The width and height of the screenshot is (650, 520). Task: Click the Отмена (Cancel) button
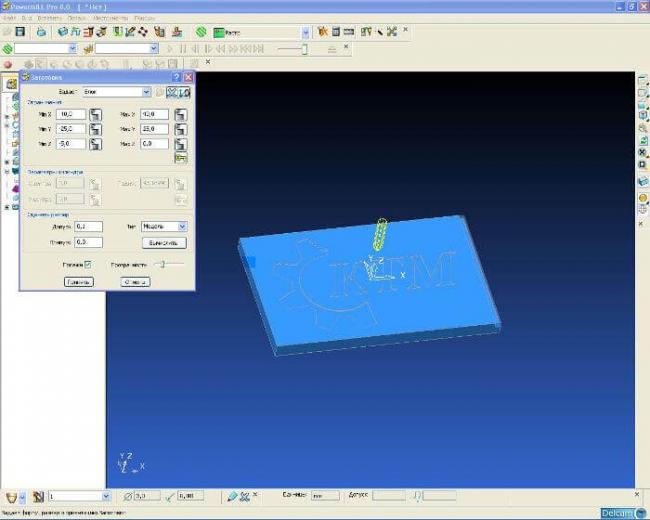click(x=135, y=282)
